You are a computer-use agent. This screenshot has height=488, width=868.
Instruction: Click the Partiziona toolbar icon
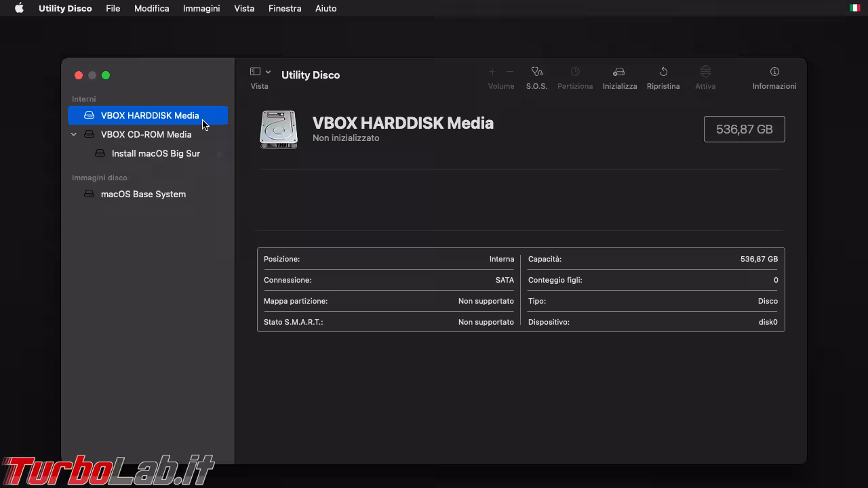coord(574,72)
